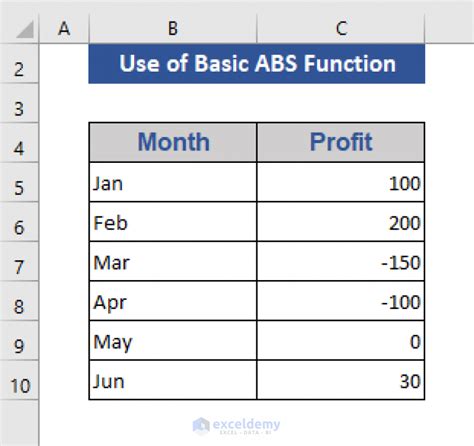
Task: Select the cell with value -150
Action: [x=341, y=261]
